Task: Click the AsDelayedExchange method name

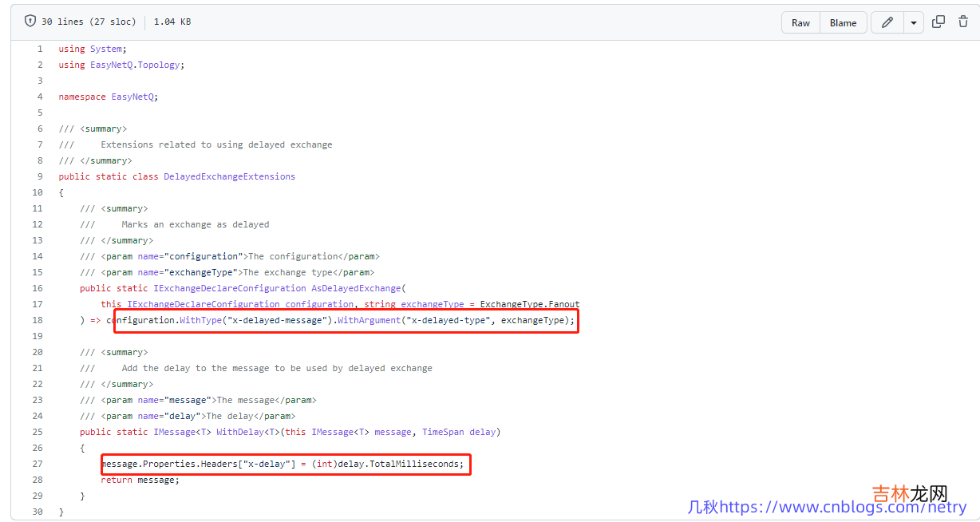Action: click(357, 288)
